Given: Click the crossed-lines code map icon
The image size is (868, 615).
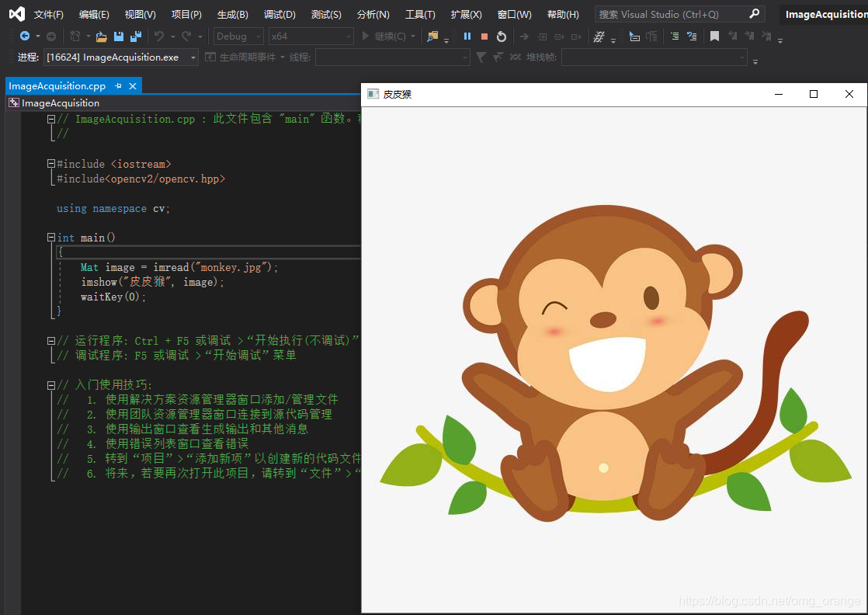Looking at the screenshot, I should (x=599, y=36).
